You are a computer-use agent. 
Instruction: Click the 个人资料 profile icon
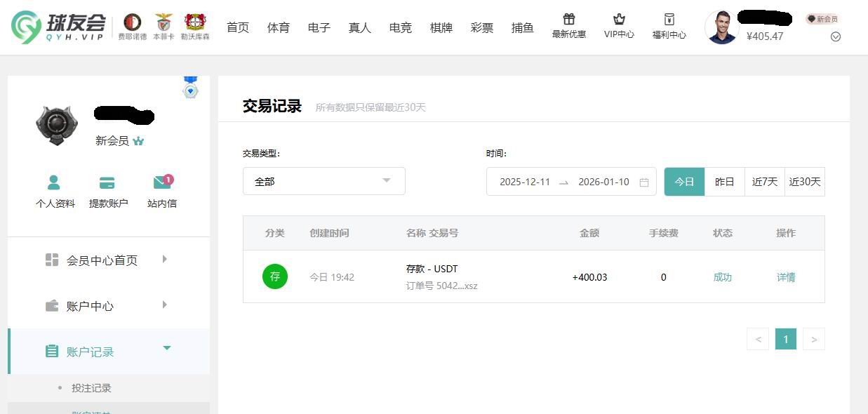[55, 184]
